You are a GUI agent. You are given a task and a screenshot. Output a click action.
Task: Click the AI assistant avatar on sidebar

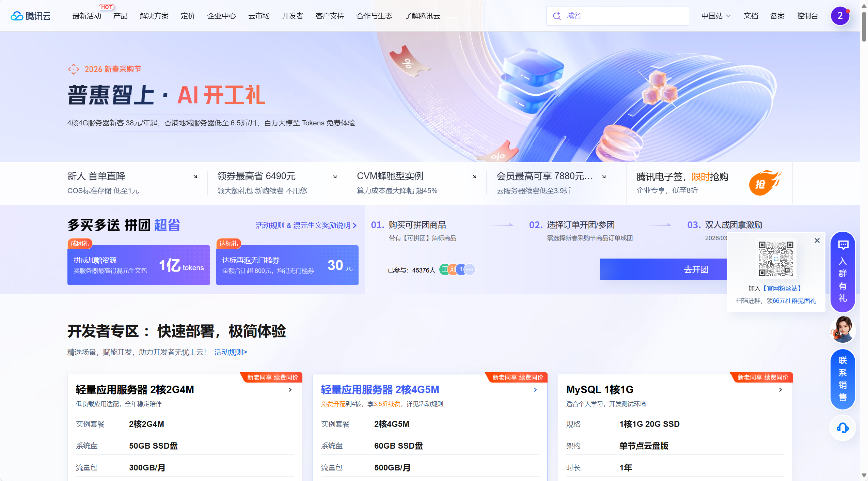[842, 330]
